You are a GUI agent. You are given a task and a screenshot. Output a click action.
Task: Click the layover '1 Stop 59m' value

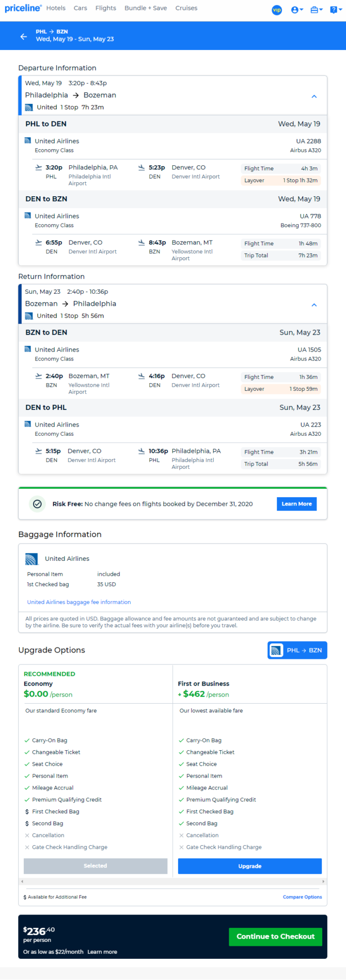click(304, 389)
